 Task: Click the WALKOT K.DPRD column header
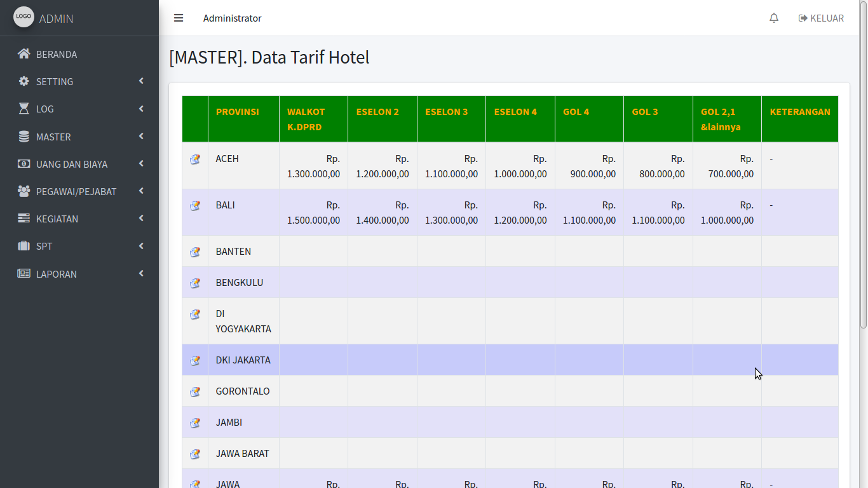coord(314,119)
